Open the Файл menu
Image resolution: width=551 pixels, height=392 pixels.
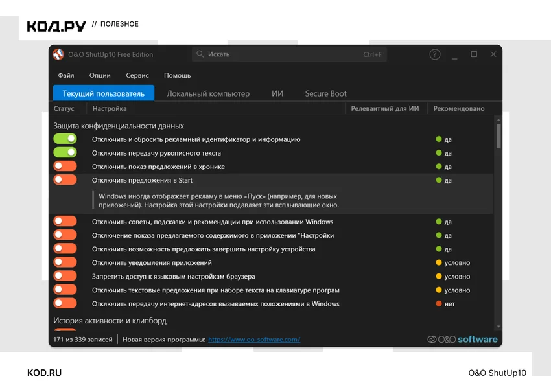click(x=65, y=75)
